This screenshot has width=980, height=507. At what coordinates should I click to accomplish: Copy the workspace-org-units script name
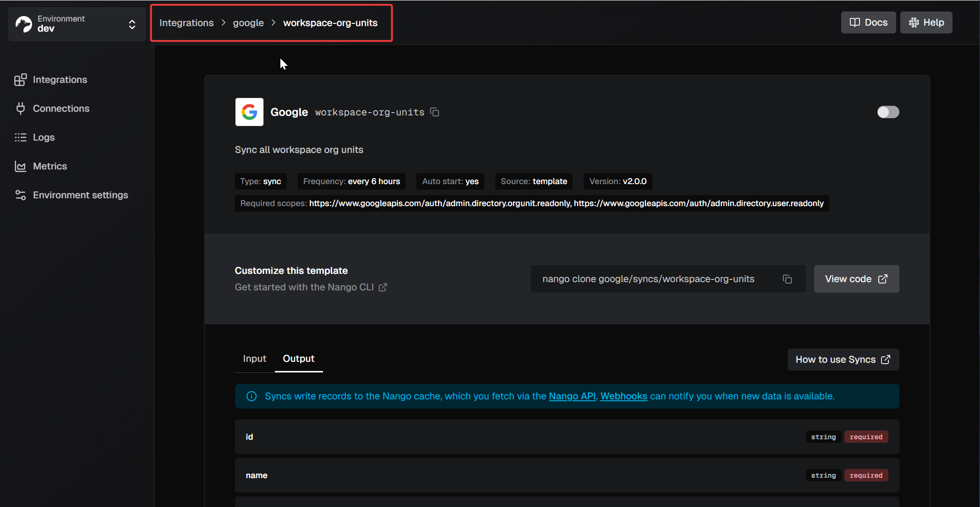pyautogui.click(x=434, y=112)
